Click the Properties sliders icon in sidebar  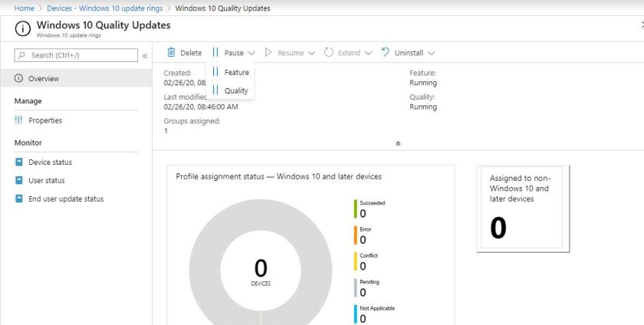point(18,120)
